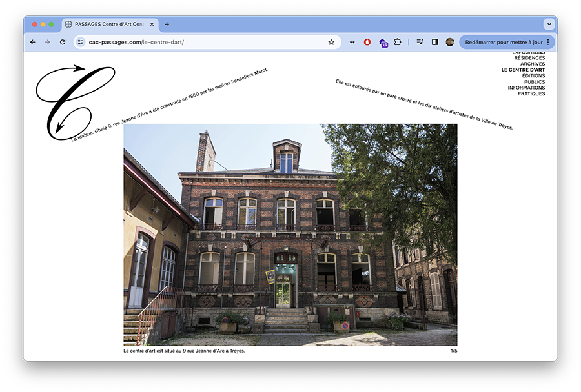
Task: Click the address bar showing cac-passages.com/le-centre-dart/
Action: 207,42
